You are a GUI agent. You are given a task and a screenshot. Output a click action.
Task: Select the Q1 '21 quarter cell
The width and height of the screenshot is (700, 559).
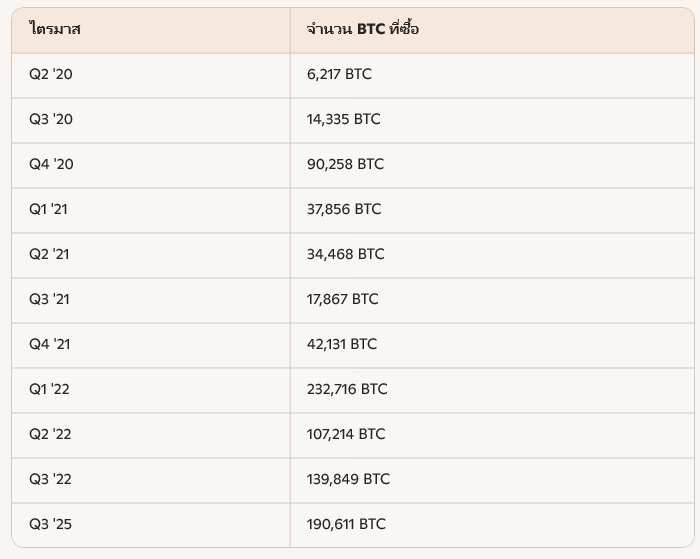click(x=48, y=209)
